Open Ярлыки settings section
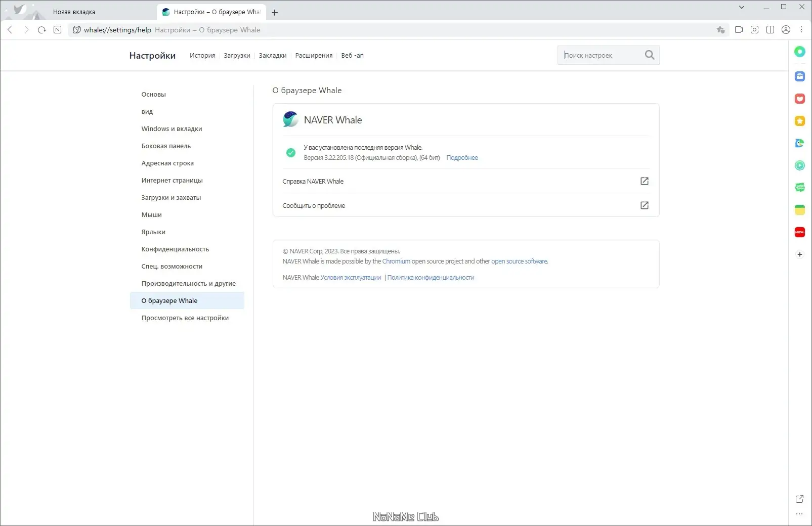This screenshot has height=526, width=812. 187,232
